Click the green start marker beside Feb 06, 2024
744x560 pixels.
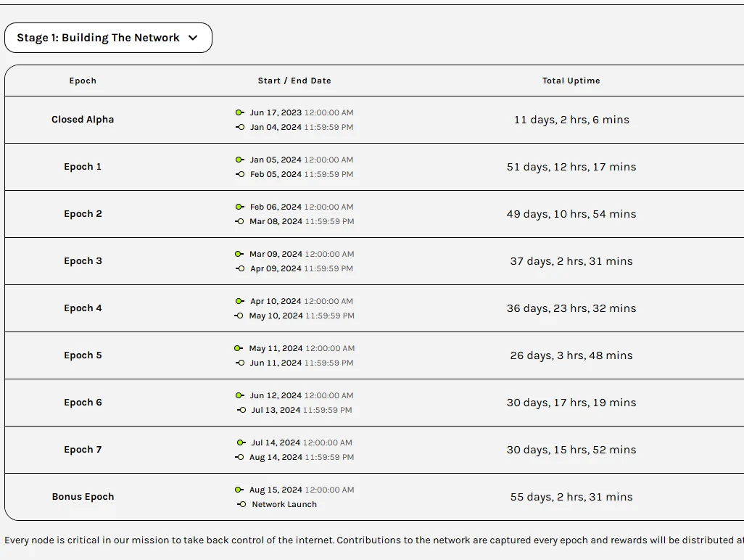(x=239, y=207)
